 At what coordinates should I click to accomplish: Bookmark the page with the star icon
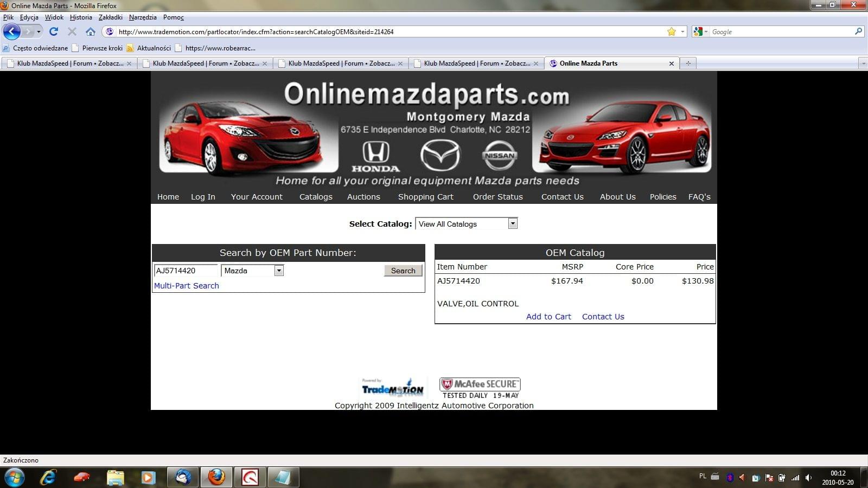[x=672, y=31]
